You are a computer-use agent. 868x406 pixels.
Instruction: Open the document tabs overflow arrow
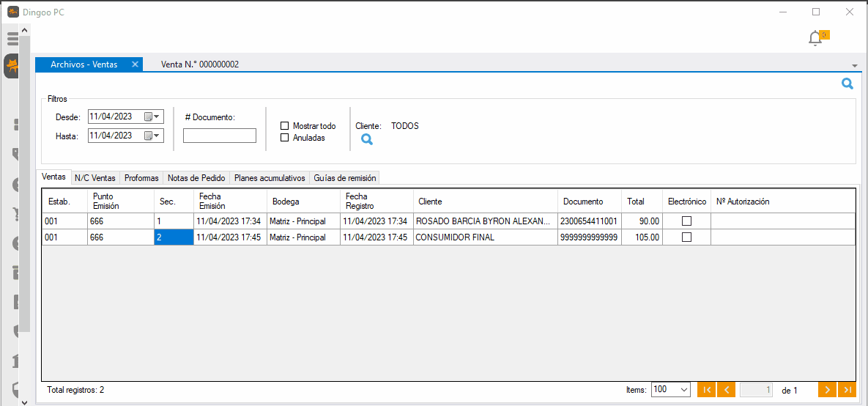854,65
